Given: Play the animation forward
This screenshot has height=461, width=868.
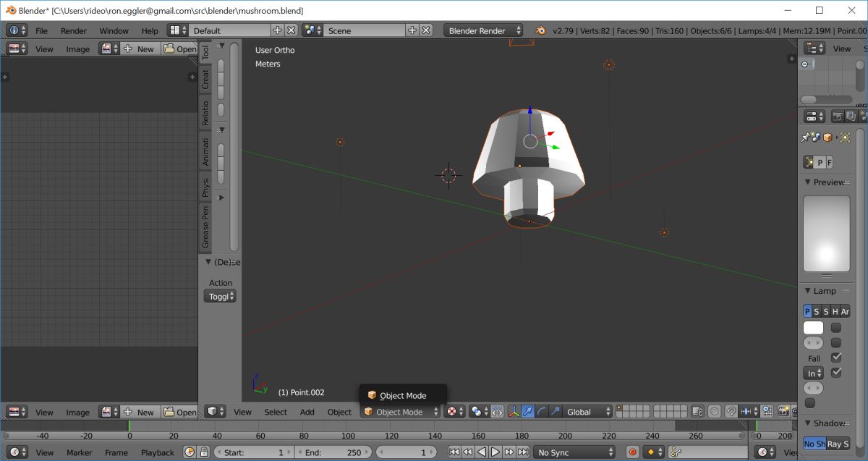Looking at the screenshot, I should click(x=495, y=452).
